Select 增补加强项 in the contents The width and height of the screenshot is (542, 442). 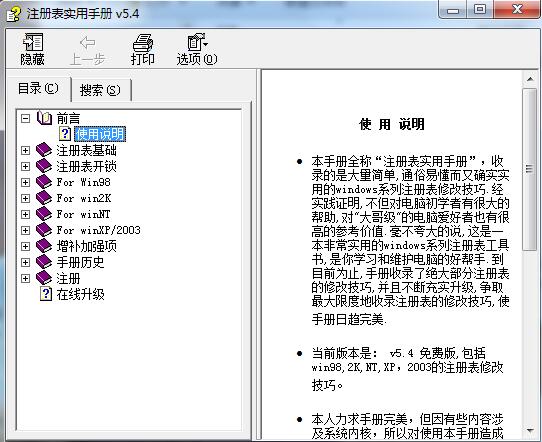86,246
